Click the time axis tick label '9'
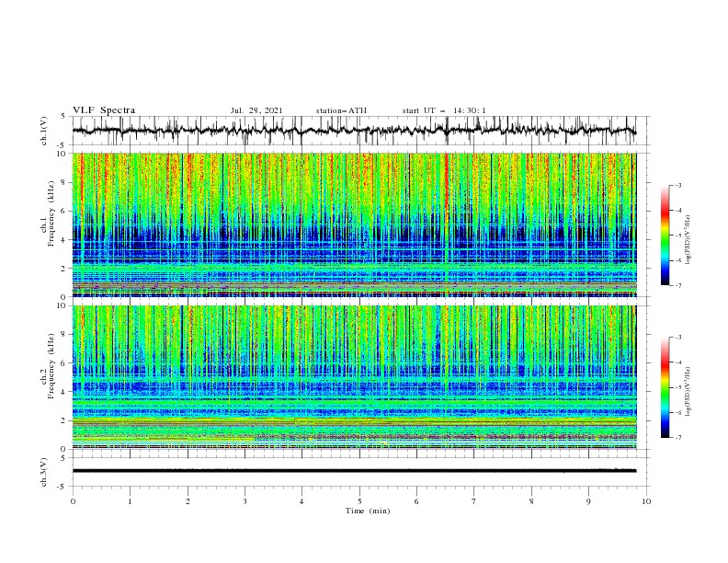 pos(588,501)
